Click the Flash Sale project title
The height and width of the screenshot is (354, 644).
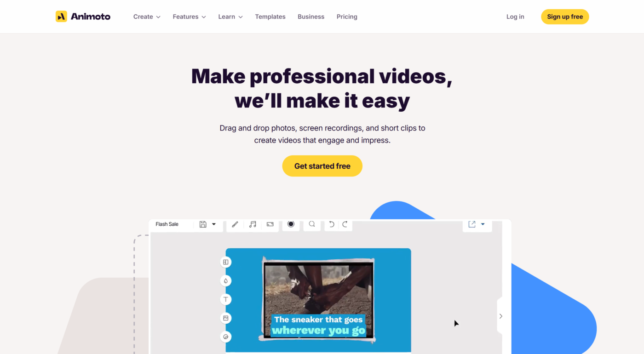coord(167,224)
